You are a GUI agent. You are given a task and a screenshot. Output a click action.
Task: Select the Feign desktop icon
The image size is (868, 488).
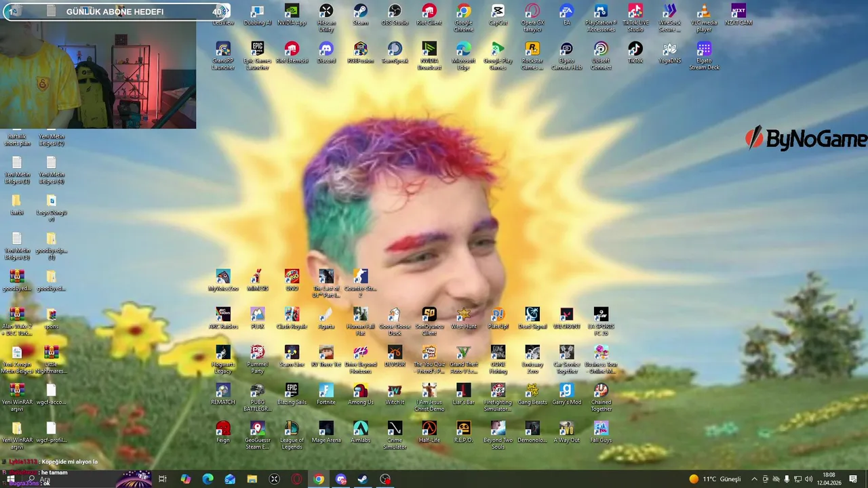pyautogui.click(x=223, y=432)
